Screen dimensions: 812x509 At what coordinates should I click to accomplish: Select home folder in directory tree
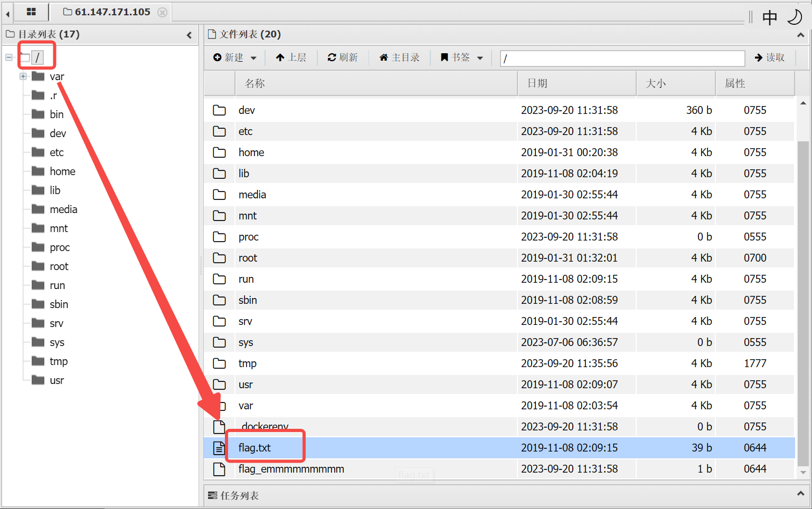62,171
